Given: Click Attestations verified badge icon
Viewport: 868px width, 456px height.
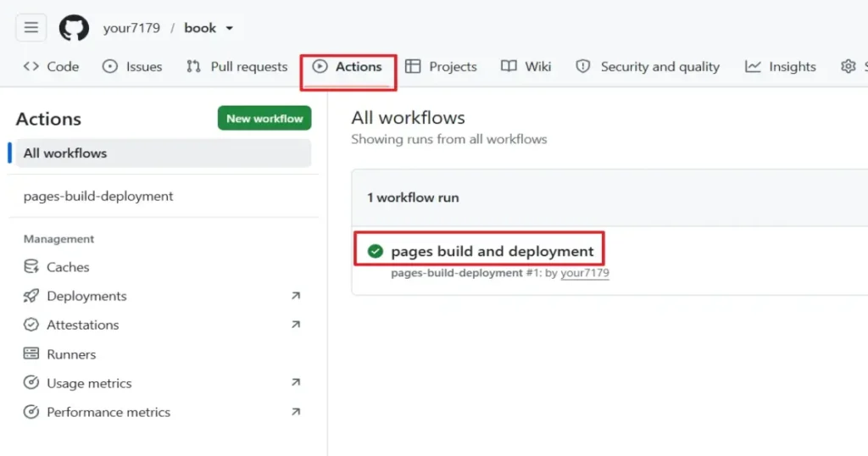Looking at the screenshot, I should 31,325.
